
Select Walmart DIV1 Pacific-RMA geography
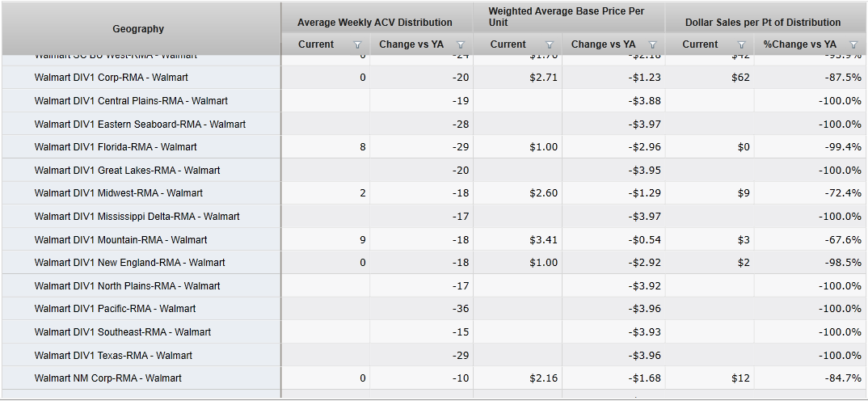115,309
